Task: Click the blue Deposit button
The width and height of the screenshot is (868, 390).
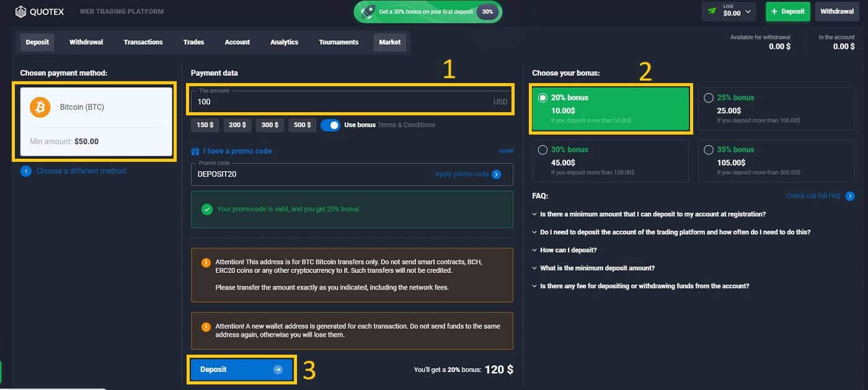Action: pyautogui.click(x=241, y=369)
